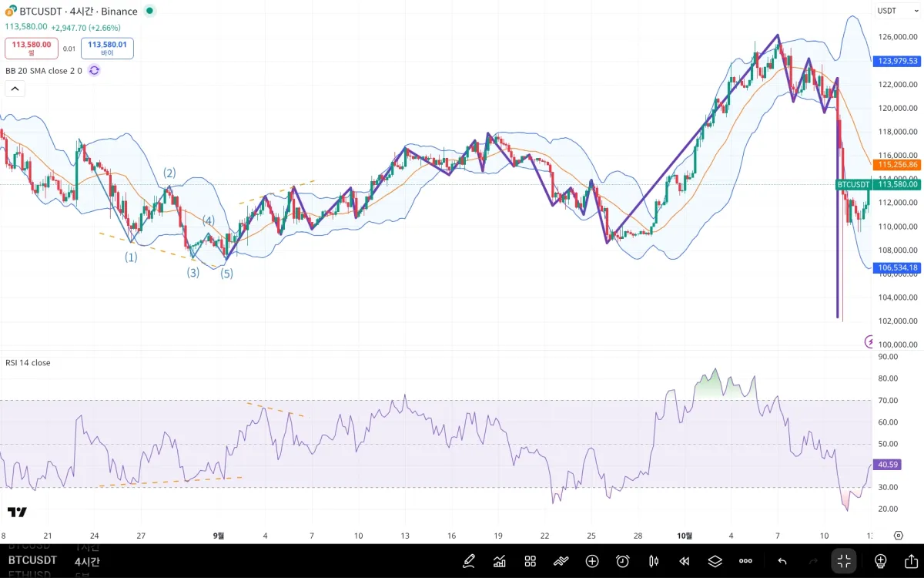The image size is (924, 578).
Task: Click the blue buy button 113,580.01
Action: [107, 49]
